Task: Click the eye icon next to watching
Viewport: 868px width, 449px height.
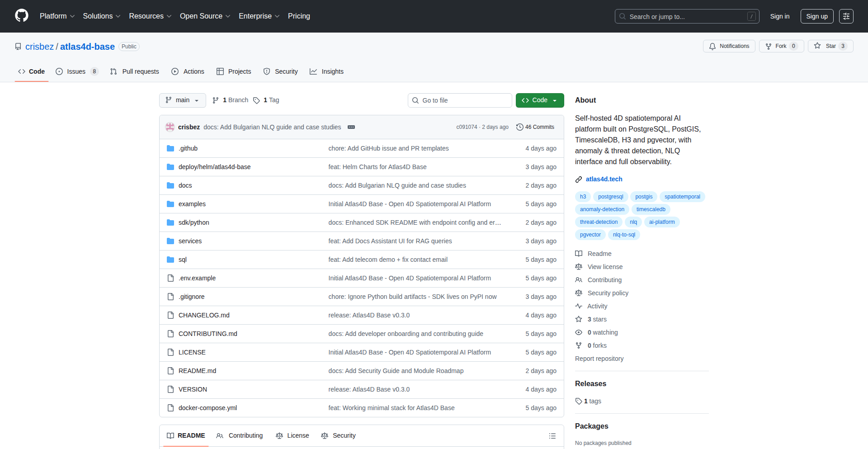Action: pyautogui.click(x=579, y=332)
